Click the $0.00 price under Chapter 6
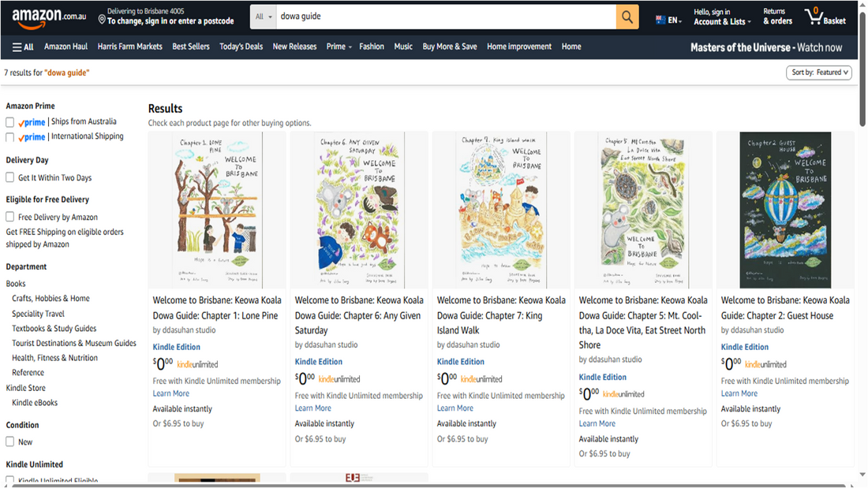 [305, 379]
